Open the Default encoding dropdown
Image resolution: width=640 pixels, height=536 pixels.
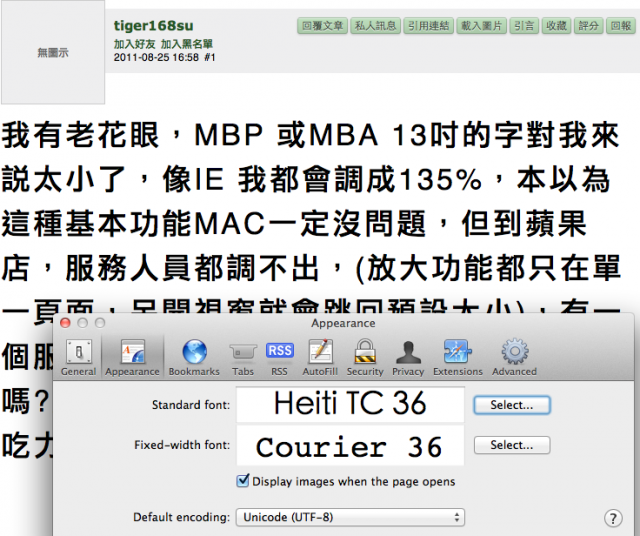350,517
